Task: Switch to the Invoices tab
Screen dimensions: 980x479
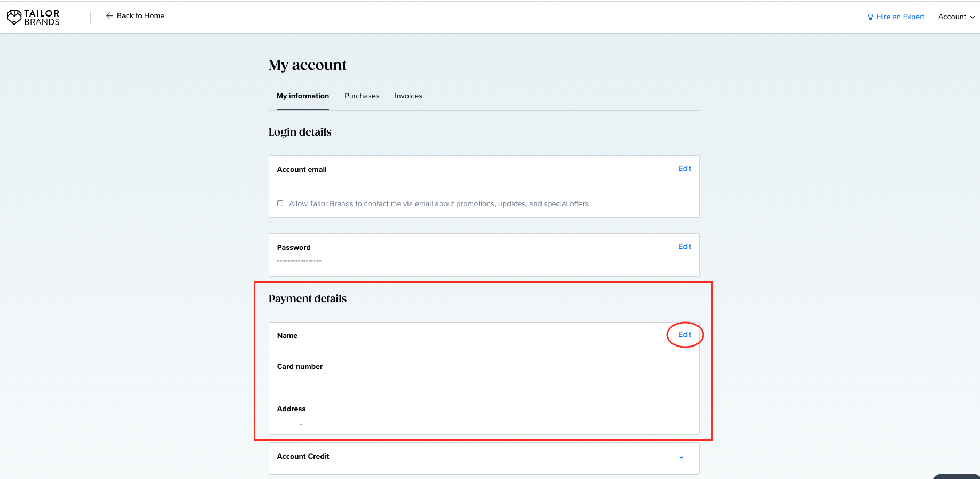Action: pos(409,96)
